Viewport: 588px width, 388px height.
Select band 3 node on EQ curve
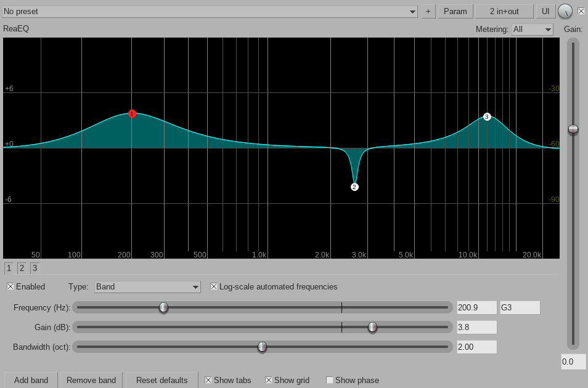487,116
